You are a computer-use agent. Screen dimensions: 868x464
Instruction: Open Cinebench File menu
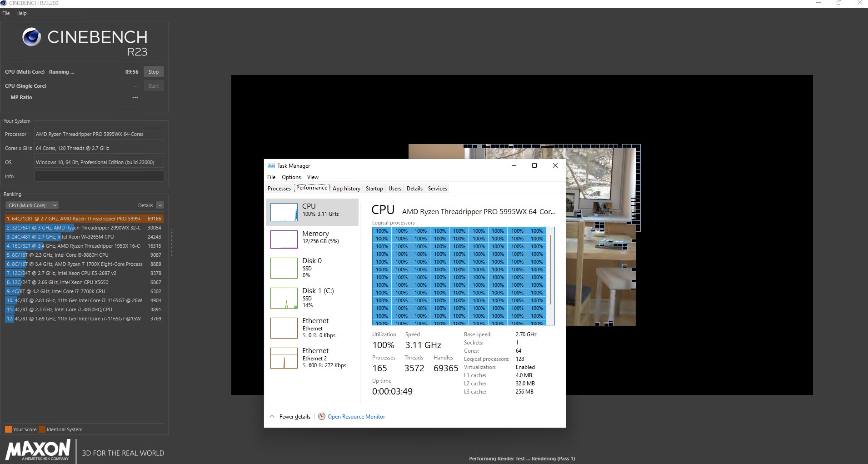(6, 13)
